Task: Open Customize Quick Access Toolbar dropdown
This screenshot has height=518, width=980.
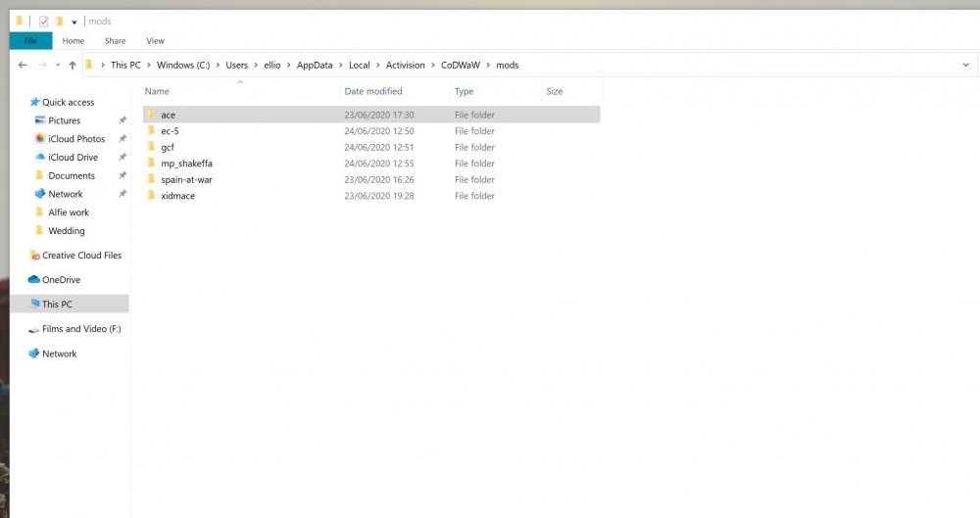Action: pos(74,23)
